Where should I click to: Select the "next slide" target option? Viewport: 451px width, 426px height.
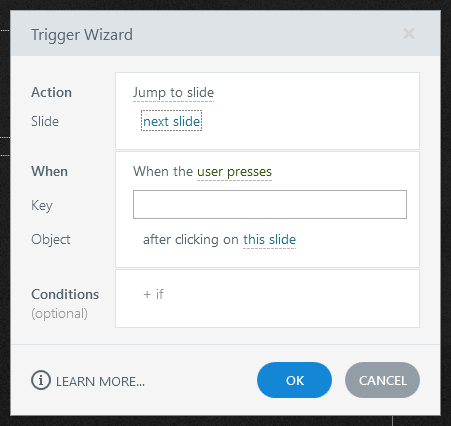[x=172, y=121]
